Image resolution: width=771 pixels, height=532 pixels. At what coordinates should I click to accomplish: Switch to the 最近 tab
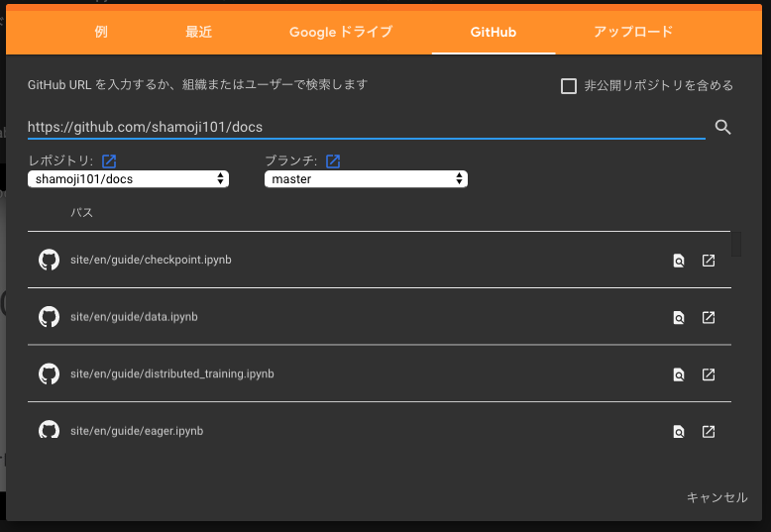pos(198,32)
